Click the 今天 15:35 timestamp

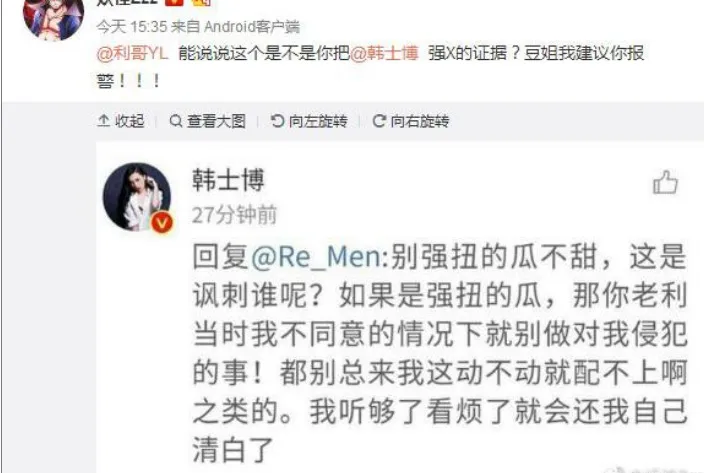tap(132, 27)
